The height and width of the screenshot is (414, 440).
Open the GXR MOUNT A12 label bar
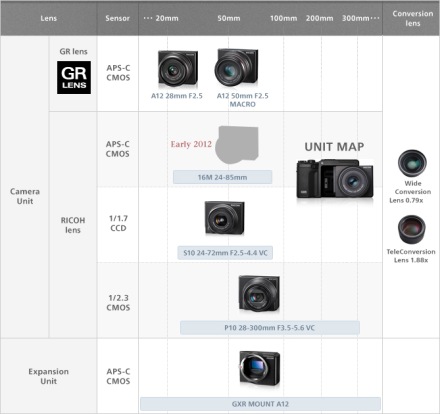point(260,404)
